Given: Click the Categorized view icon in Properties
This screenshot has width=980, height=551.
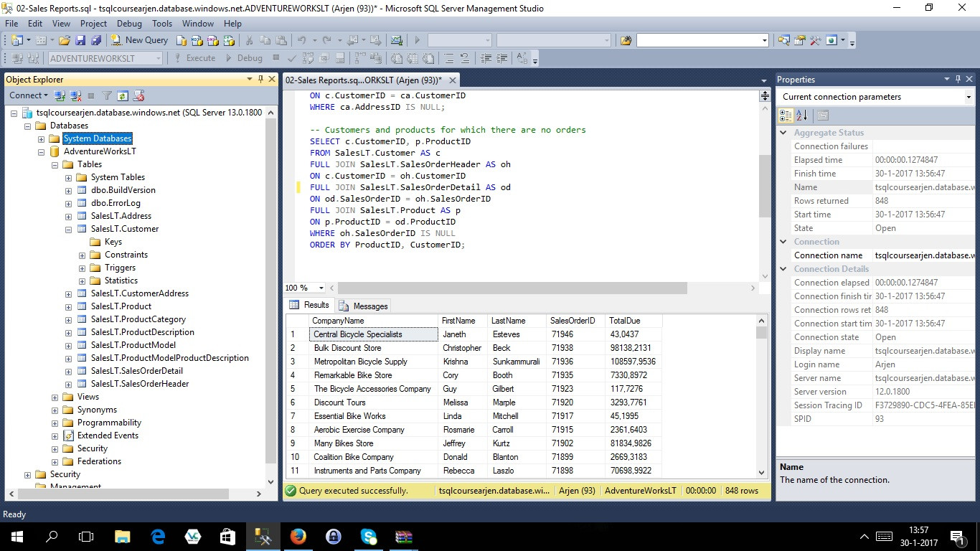Looking at the screenshot, I should [x=786, y=115].
